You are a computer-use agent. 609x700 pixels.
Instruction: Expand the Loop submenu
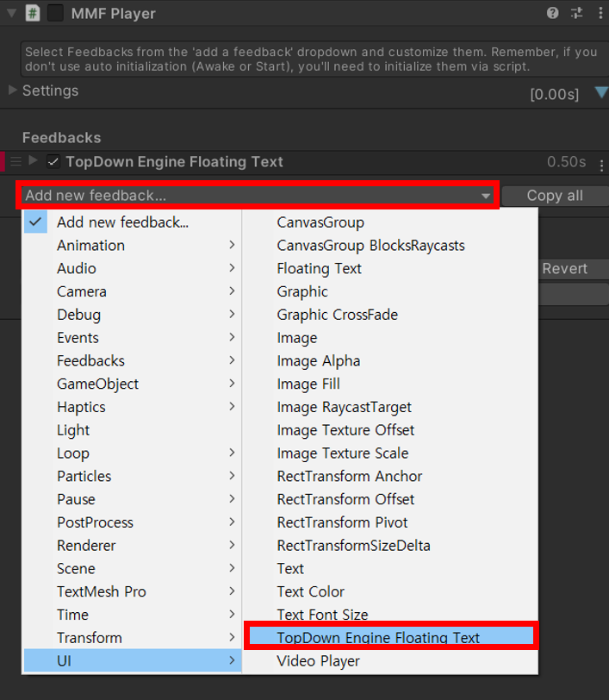pos(133,453)
